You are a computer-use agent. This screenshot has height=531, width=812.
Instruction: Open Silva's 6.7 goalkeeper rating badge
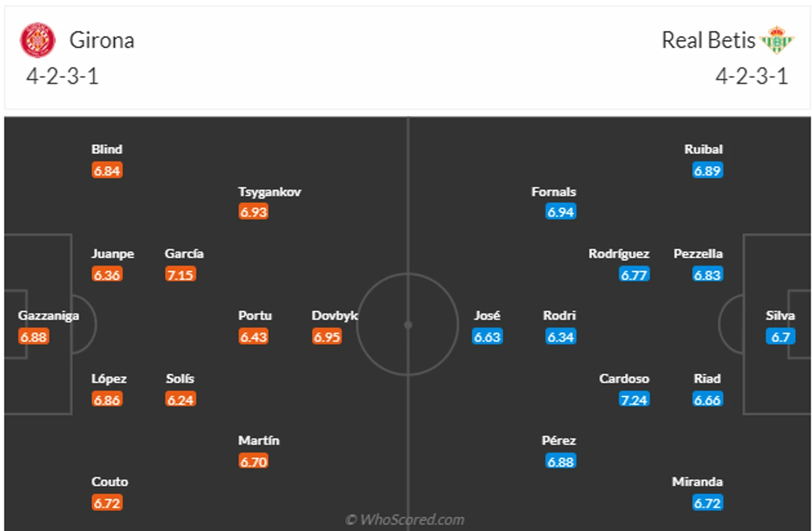tap(780, 337)
